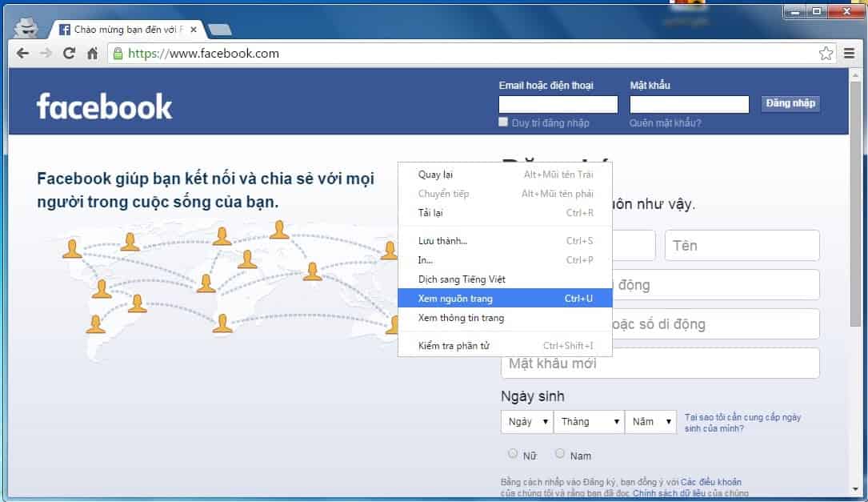Open the Quên mật khẩu? link
Screen dimensions: 868x502
(x=665, y=123)
